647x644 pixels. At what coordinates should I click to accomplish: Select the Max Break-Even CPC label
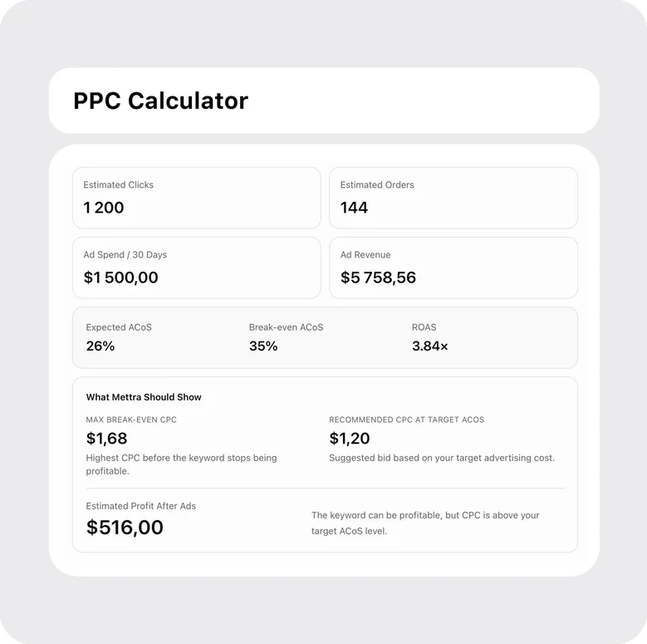point(131,420)
